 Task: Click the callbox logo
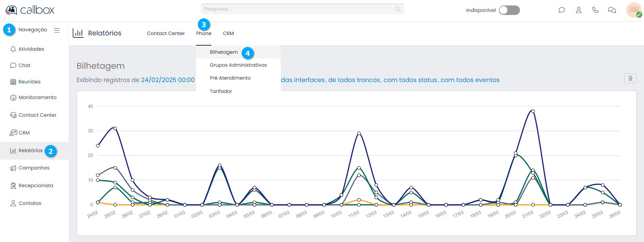click(30, 10)
